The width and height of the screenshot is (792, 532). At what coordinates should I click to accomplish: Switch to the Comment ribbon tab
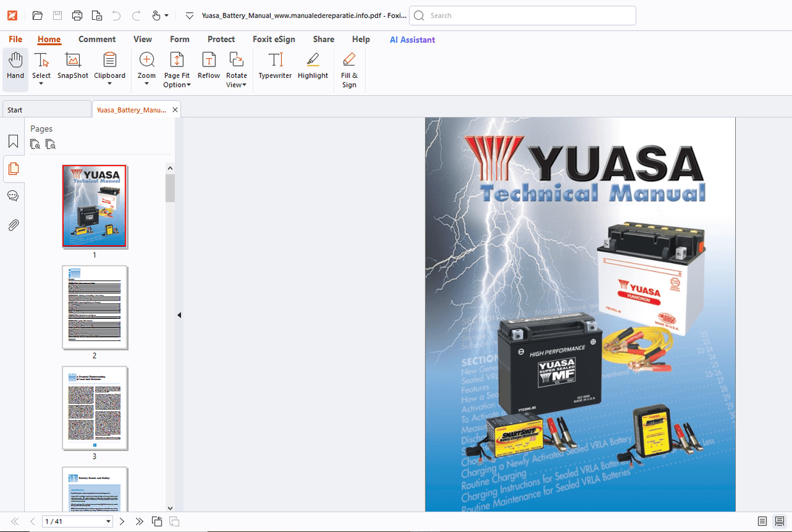[97, 39]
